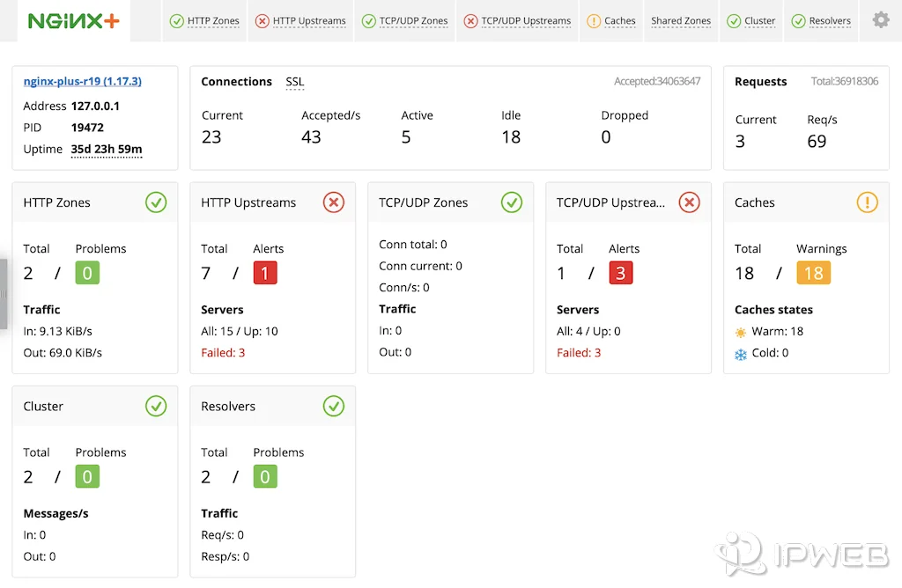
Task: Open the HTTP Zones tab
Action: point(204,21)
